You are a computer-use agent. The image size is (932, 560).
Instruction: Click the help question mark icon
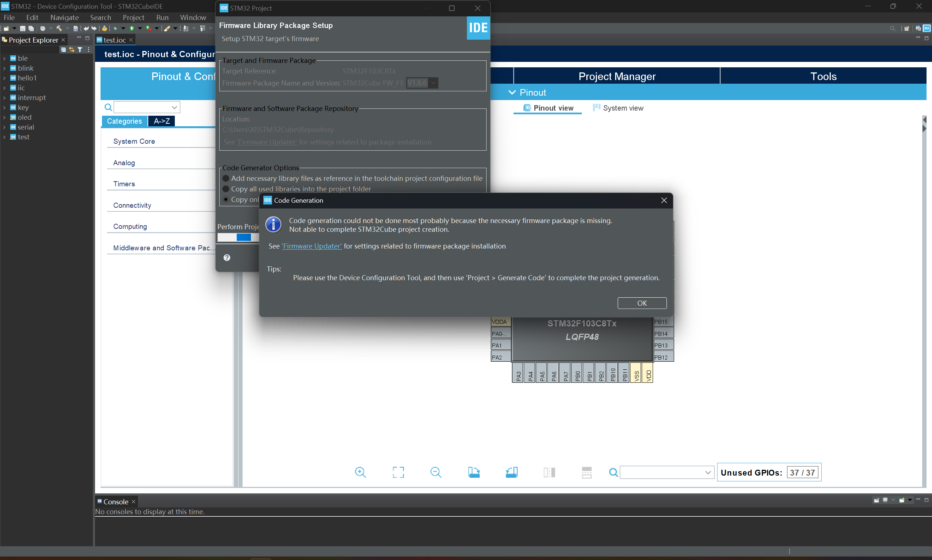[227, 258]
